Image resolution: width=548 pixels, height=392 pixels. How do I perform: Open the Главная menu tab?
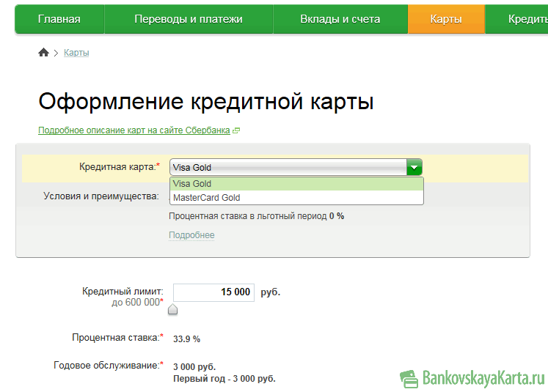pos(59,19)
